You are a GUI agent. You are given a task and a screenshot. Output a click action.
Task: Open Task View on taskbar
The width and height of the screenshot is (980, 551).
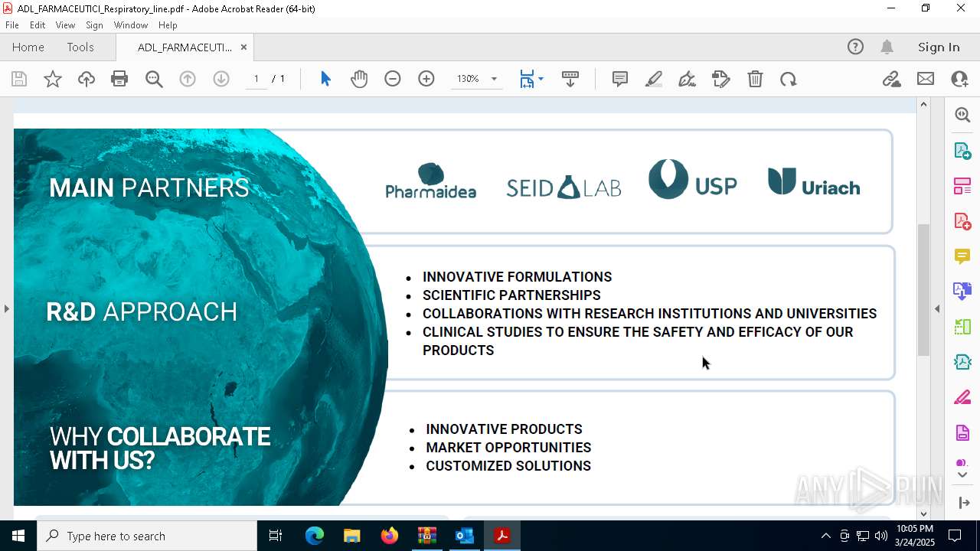tap(276, 536)
